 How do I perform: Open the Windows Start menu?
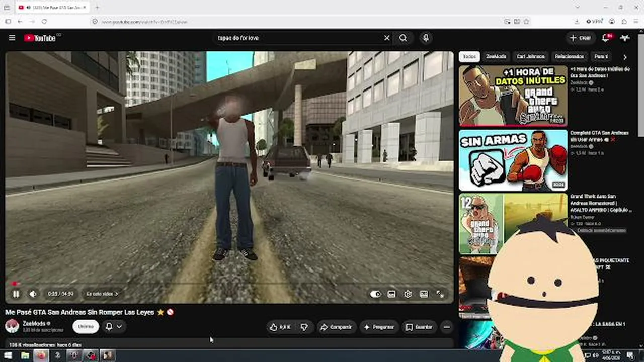pyautogui.click(x=8, y=355)
